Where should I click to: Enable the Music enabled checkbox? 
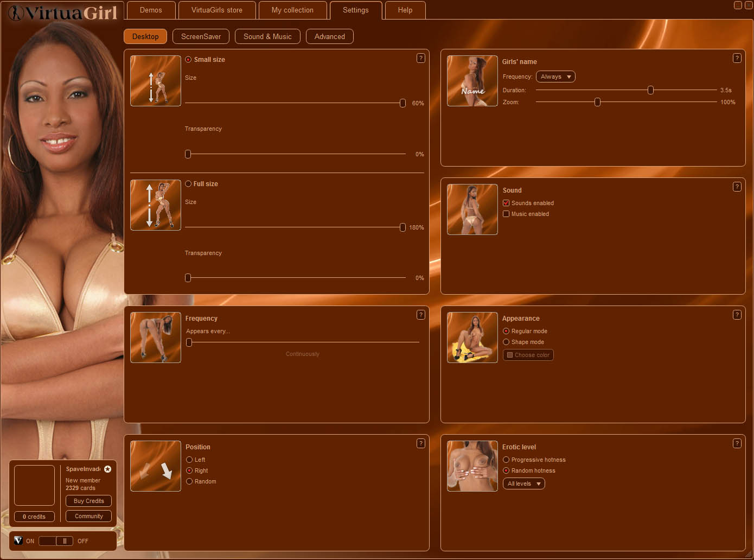coord(506,214)
